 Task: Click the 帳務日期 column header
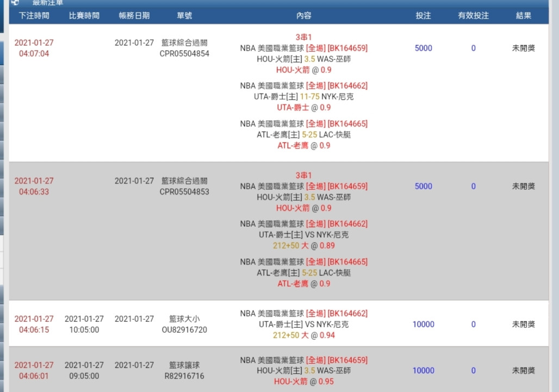(x=134, y=16)
